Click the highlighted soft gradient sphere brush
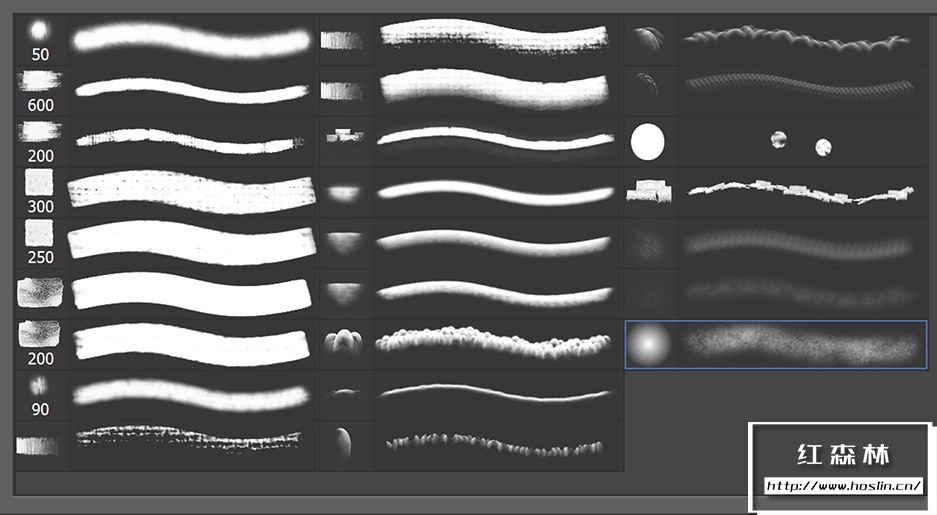The width and height of the screenshot is (937, 515). point(776,345)
